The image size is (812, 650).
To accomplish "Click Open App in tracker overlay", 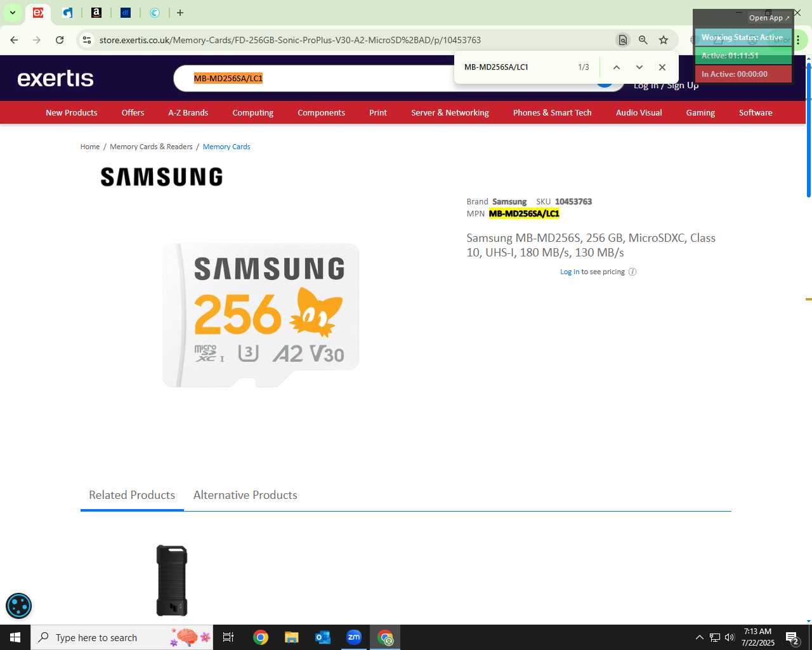I will coord(769,18).
